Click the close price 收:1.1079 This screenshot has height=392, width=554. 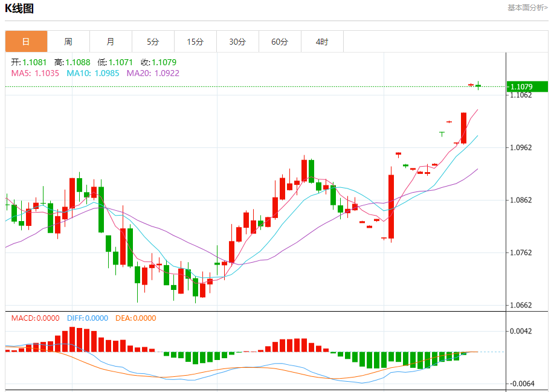(x=159, y=62)
